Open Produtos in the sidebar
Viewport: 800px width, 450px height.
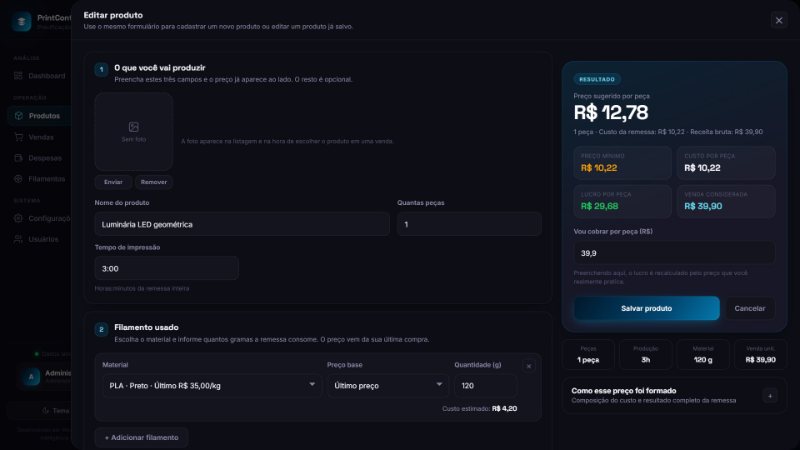click(40, 116)
